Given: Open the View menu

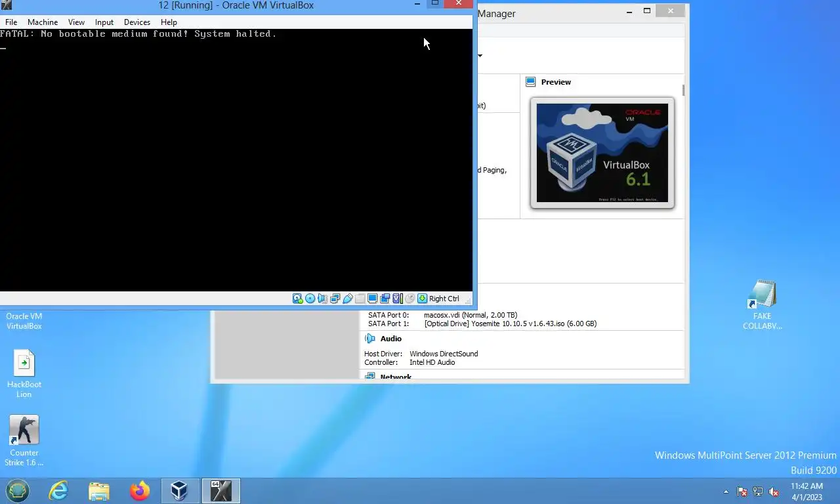Looking at the screenshot, I should tap(76, 22).
